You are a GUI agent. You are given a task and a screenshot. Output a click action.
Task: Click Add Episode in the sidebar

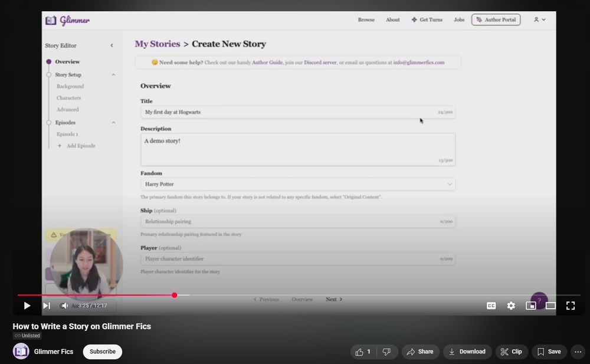tap(76, 146)
